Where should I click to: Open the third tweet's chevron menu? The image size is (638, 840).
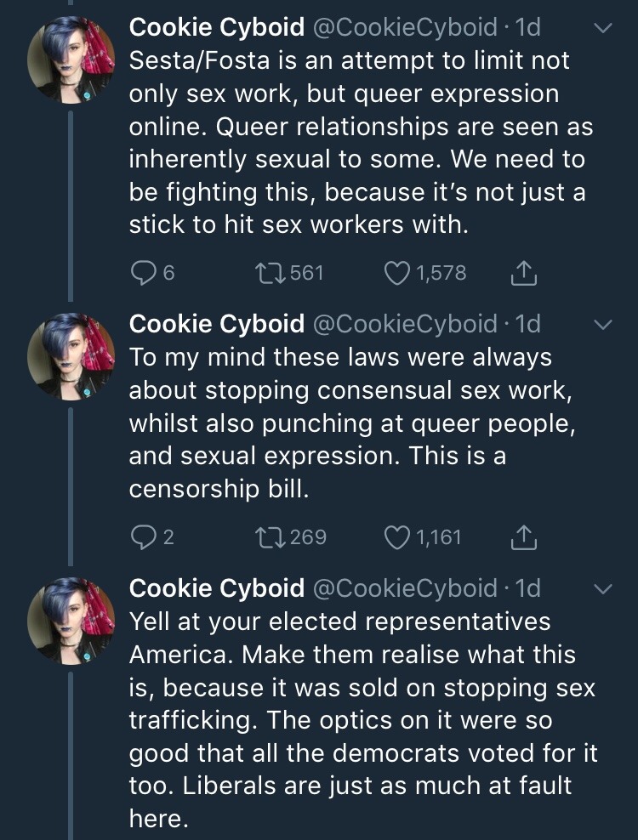click(601, 588)
